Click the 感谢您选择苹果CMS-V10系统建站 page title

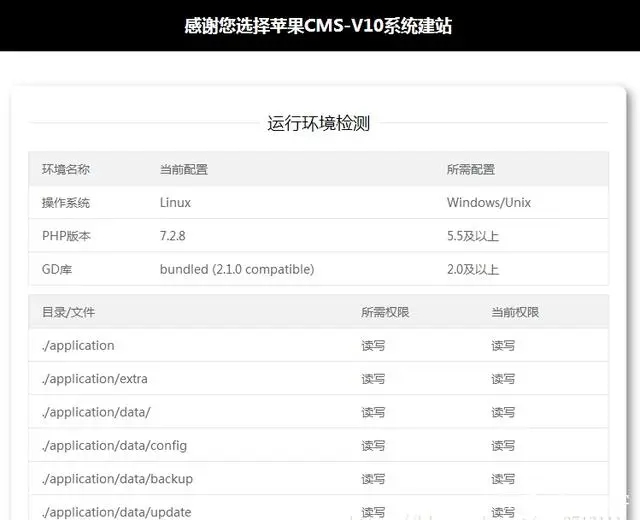point(319,26)
